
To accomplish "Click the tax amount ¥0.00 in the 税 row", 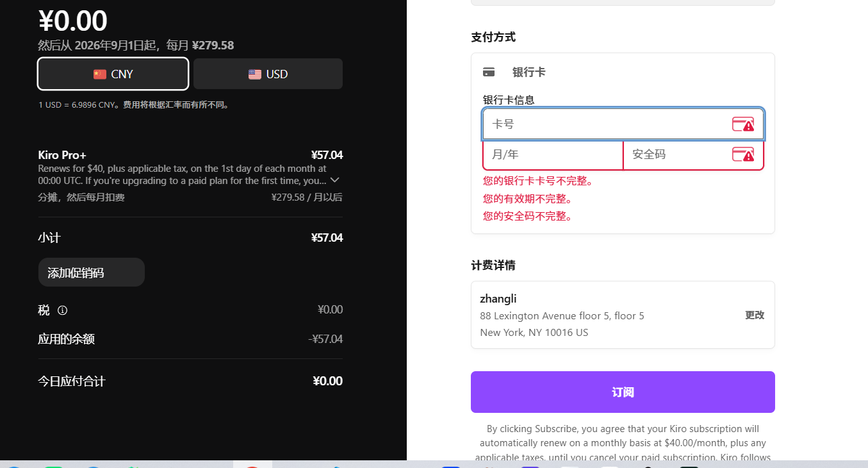I will (x=330, y=310).
